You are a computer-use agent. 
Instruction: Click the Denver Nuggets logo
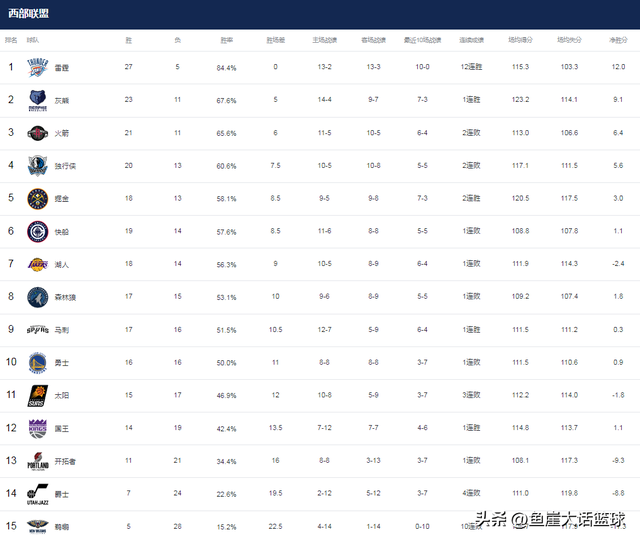point(38,199)
